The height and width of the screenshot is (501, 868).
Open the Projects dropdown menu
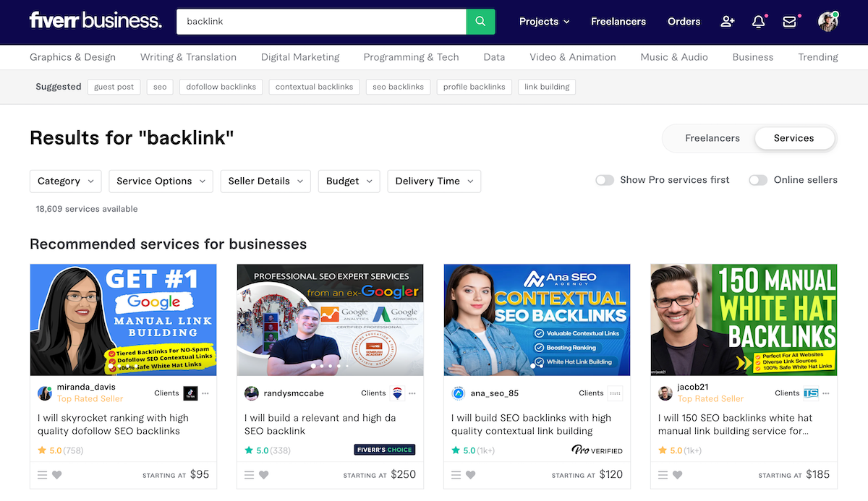click(x=544, y=22)
